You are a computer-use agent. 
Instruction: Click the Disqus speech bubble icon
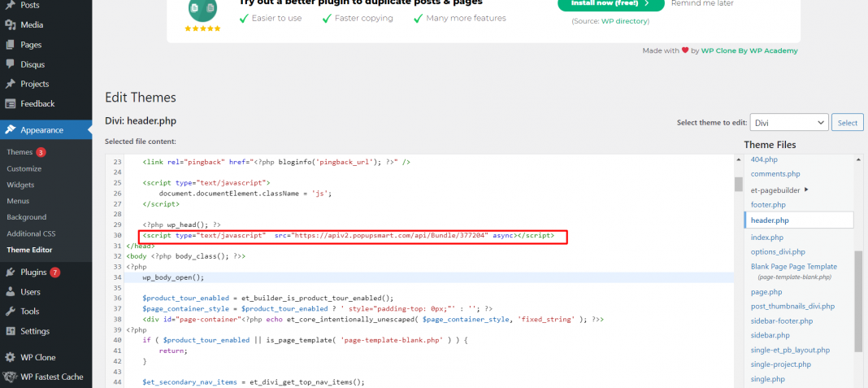click(x=10, y=64)
